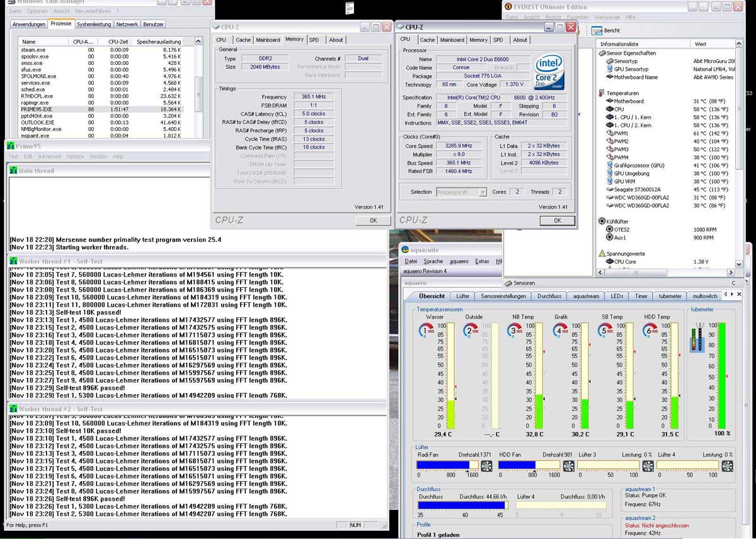Viewport: 756px width, 539px height.
Task: Click the Lüfter 4 fan icon in Lüfter group
Action: pyautogui.click(x=728, y=466)
